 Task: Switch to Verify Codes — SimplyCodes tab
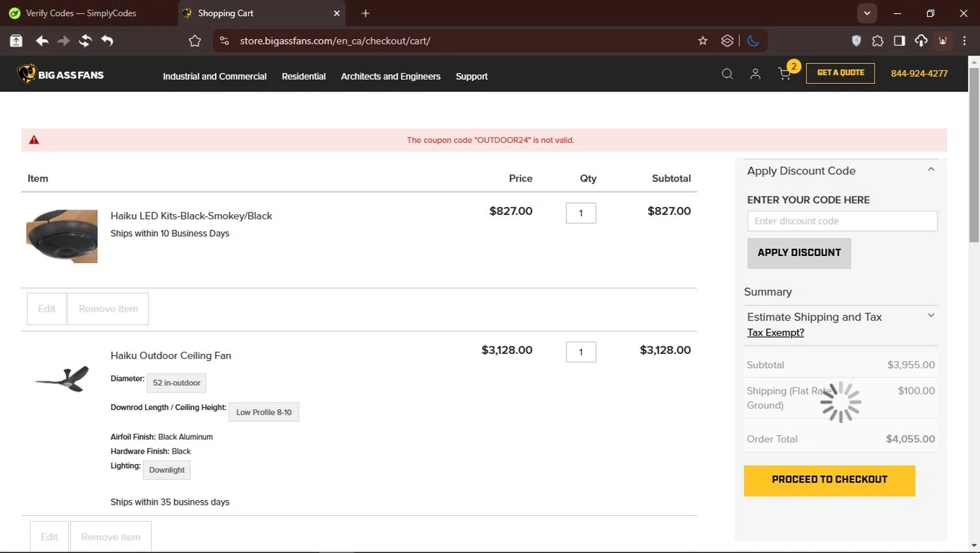[81, 13]
